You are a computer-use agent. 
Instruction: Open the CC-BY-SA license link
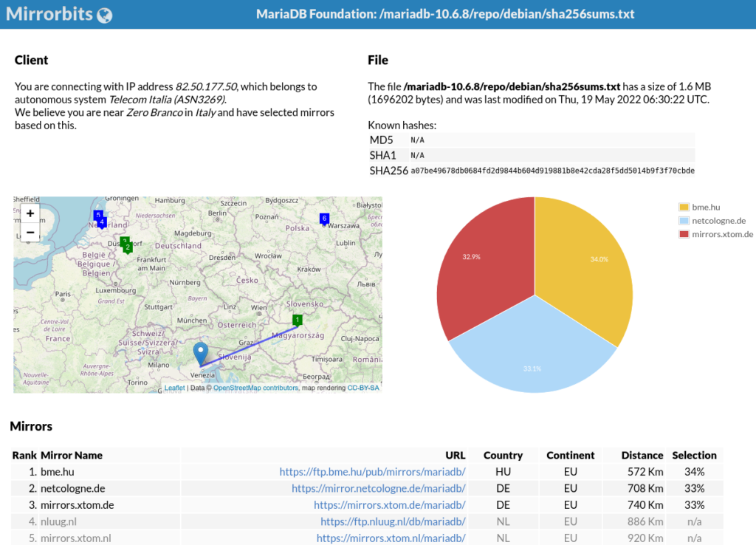pos(363,388)
